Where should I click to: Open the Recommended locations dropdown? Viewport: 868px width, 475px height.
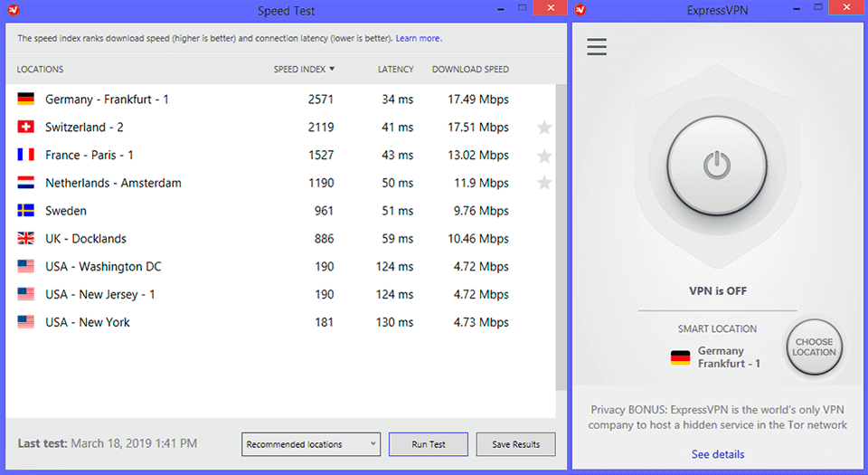[311, 444]
